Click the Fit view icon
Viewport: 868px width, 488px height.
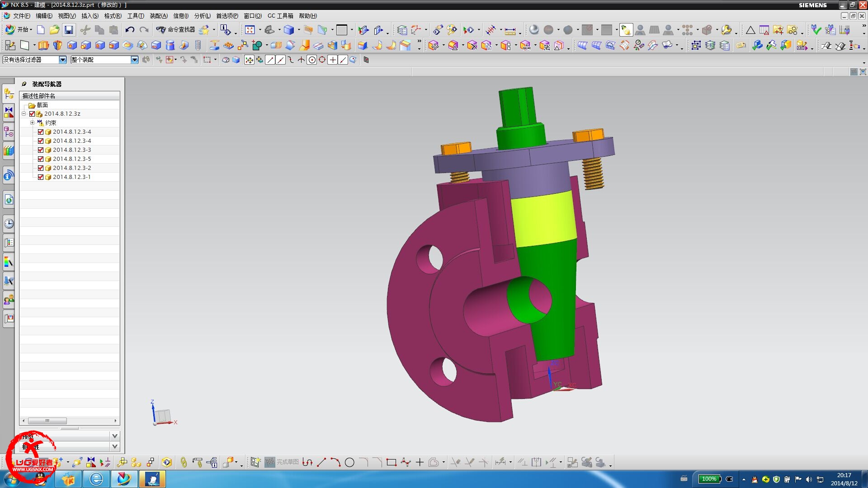tap(250, 30)
